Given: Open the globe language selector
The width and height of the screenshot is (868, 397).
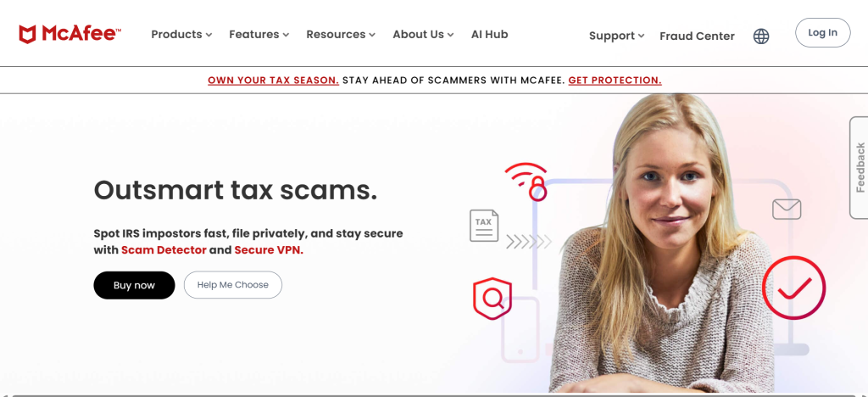Looking at the screenshot, I should (761, 36).
